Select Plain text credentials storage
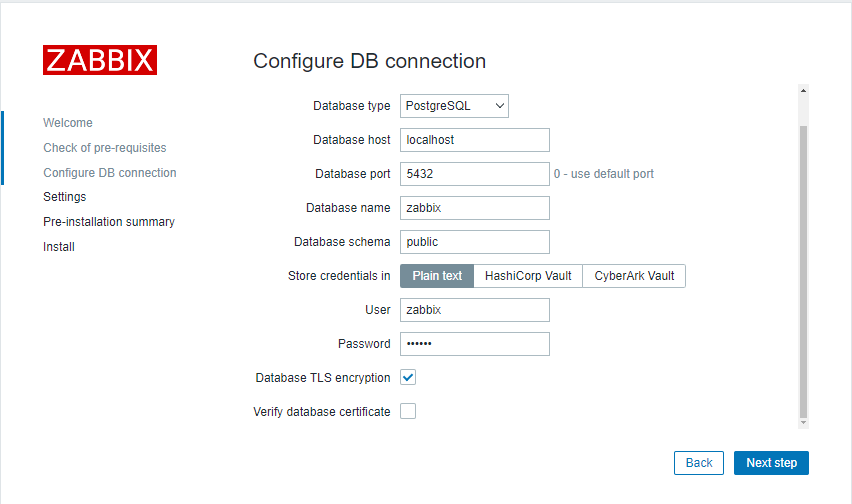The image size is (852, 504). click(437, 276)
